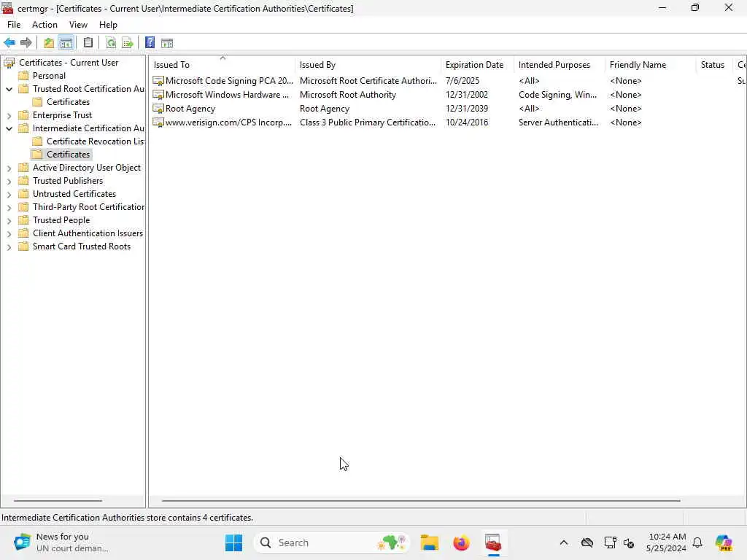The image size is (747, 560).
Task: Open the Help menu
Action: pyautogui.click(x=108, y=25)
